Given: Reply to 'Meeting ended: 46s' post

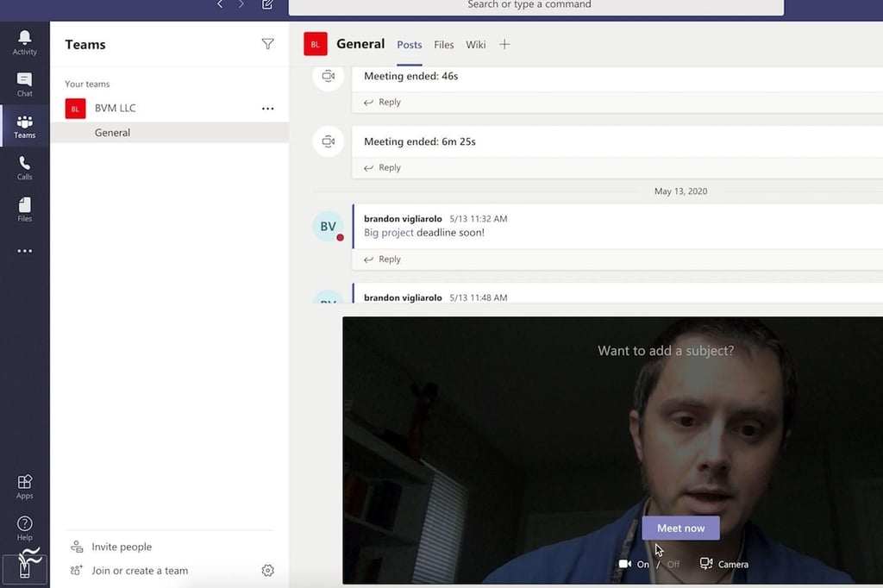Looking at the screenshot, I should (x=383, y=102).
